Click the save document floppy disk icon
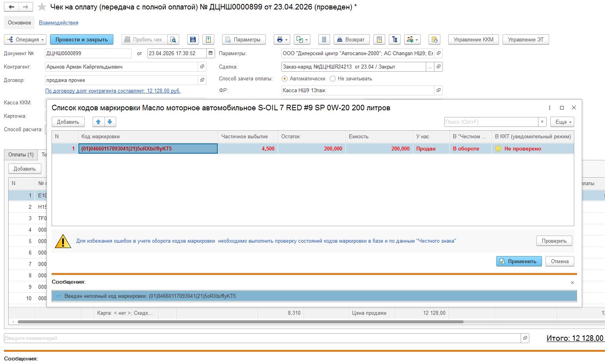 click(193, 39)
